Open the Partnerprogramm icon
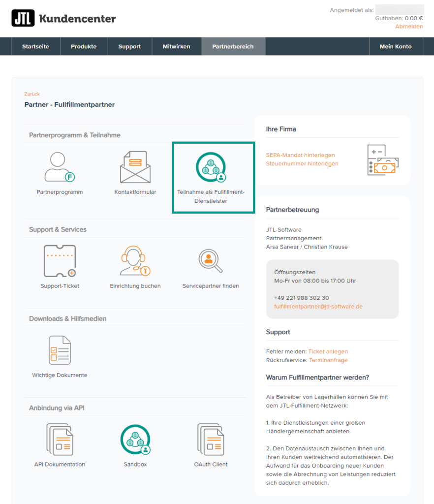Image resolution: width=434 pixels, height=504 pixels. [x=60, y=167]
